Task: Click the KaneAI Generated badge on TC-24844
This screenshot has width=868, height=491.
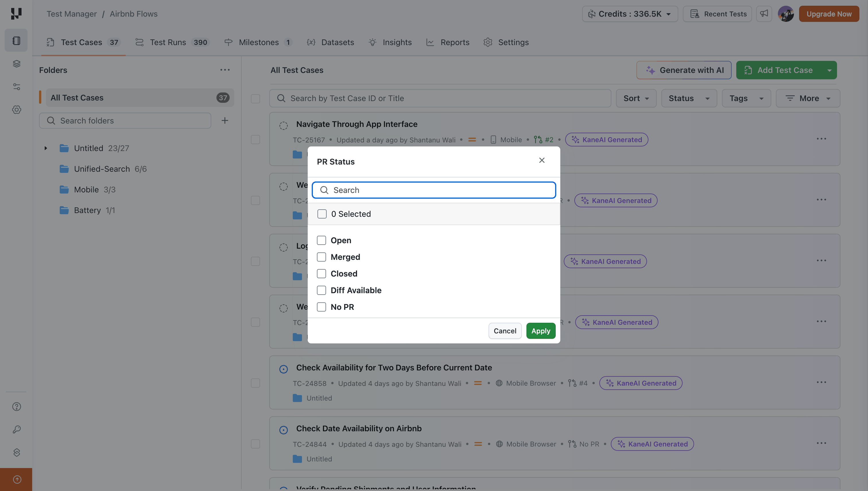Action: [x=652, y=444]
